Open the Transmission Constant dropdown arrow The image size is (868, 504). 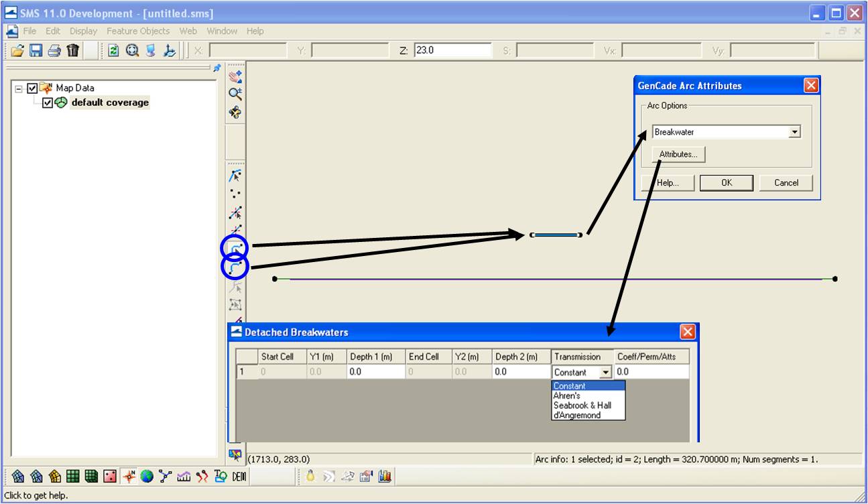[x=605, y=372]
